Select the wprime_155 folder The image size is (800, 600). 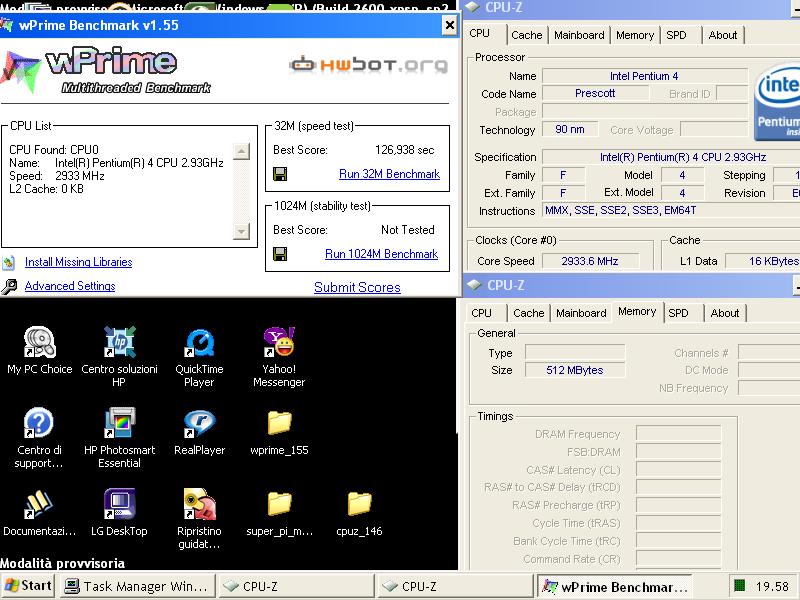click(x=279, y=432)
